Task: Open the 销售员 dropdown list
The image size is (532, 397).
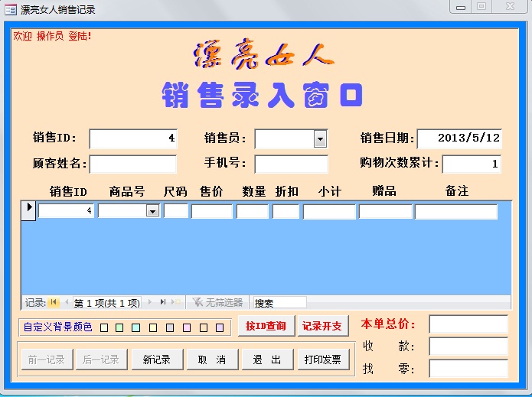Action: click(x=320, y=138)
